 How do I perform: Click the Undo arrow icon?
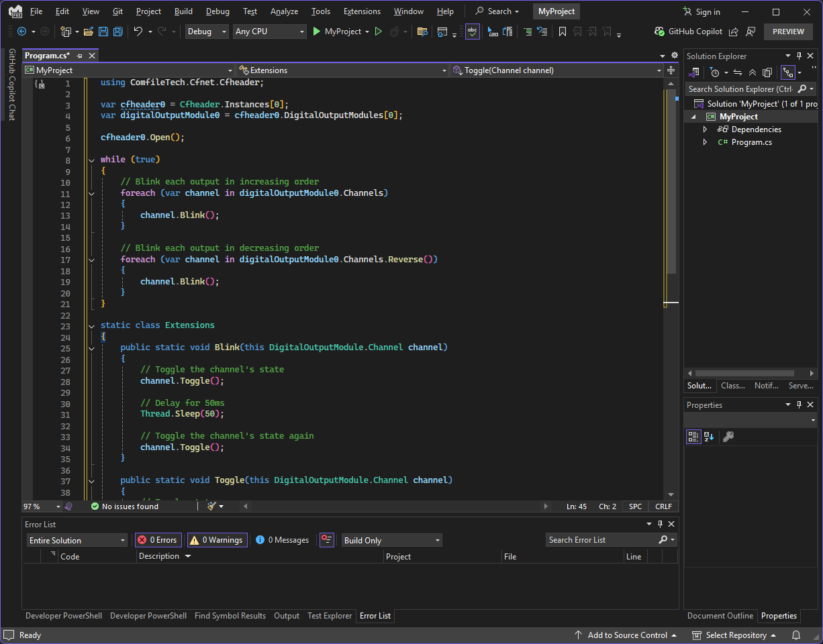tap(138, 32)
